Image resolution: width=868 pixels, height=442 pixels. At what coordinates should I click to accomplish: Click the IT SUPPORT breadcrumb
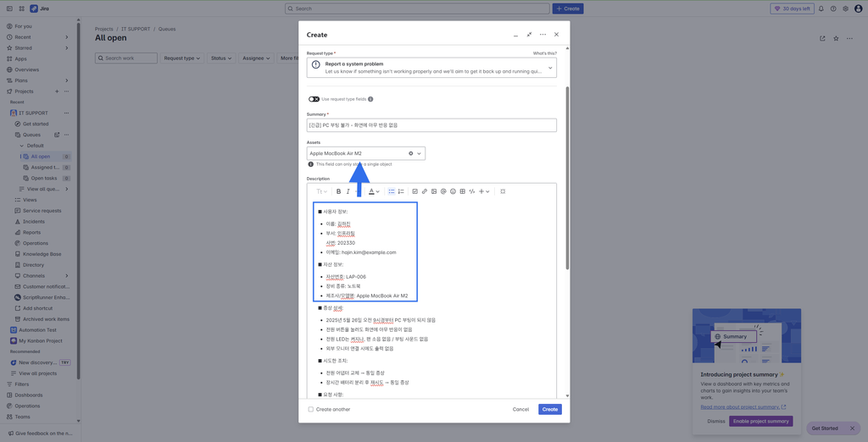coord(136,29)
